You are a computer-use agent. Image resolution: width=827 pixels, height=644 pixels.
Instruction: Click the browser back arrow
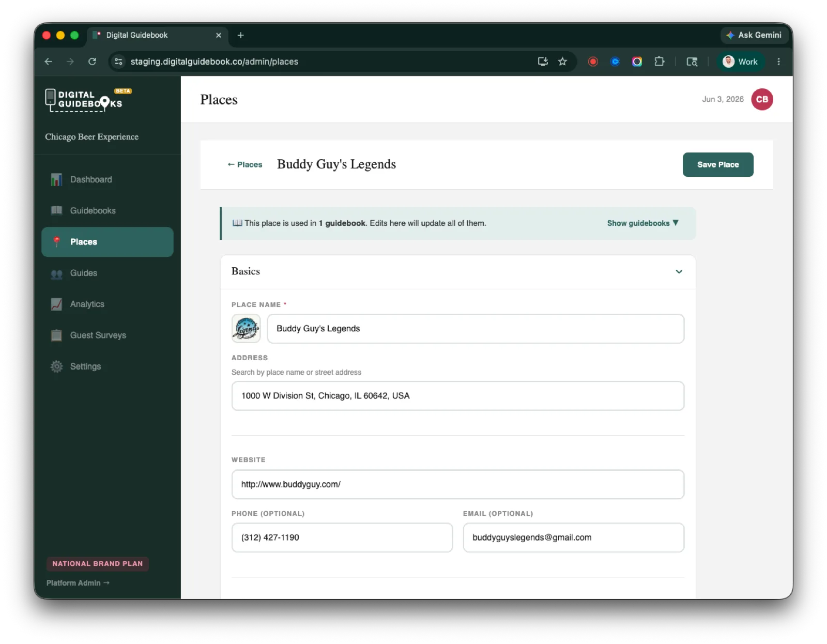tap(49, 62)
